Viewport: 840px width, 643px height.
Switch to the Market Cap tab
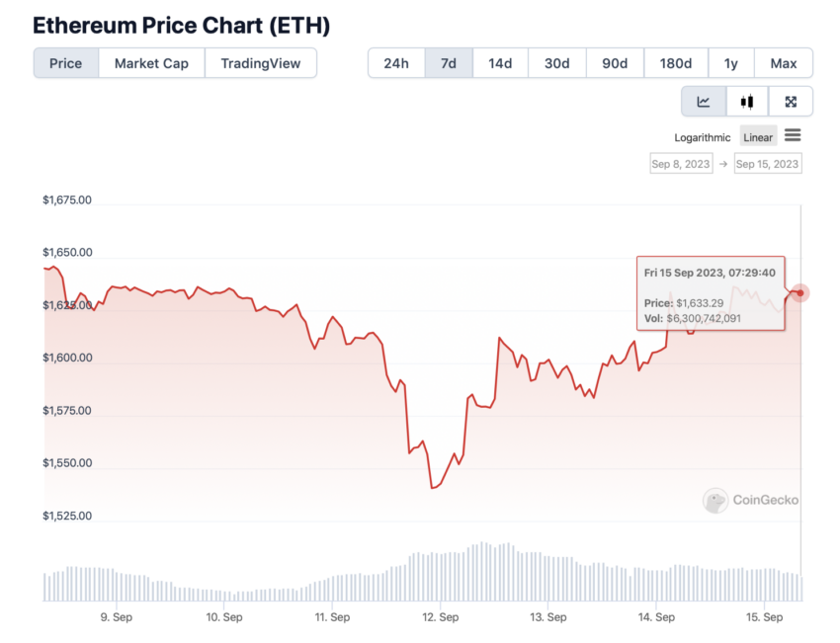[151, 63]
